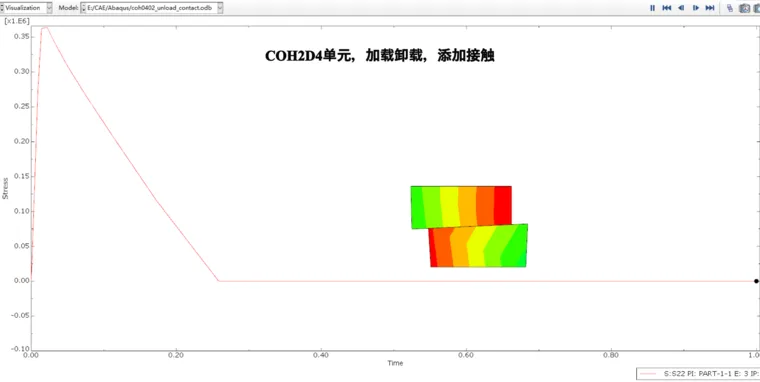The image size is (760, 382).
Task: Click the first camera capture icon
Action: coord(745,8)
